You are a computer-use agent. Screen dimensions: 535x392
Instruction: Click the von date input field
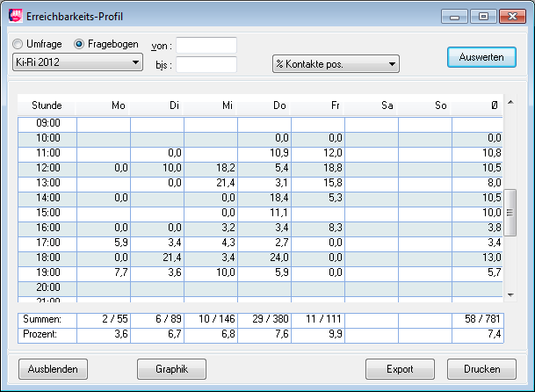[x=206, y=45]
